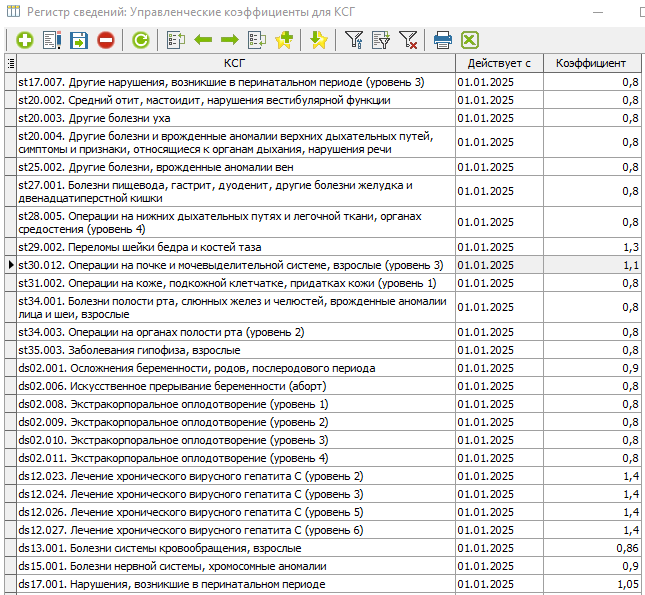Click the green left arrow icon

[203, 40]
